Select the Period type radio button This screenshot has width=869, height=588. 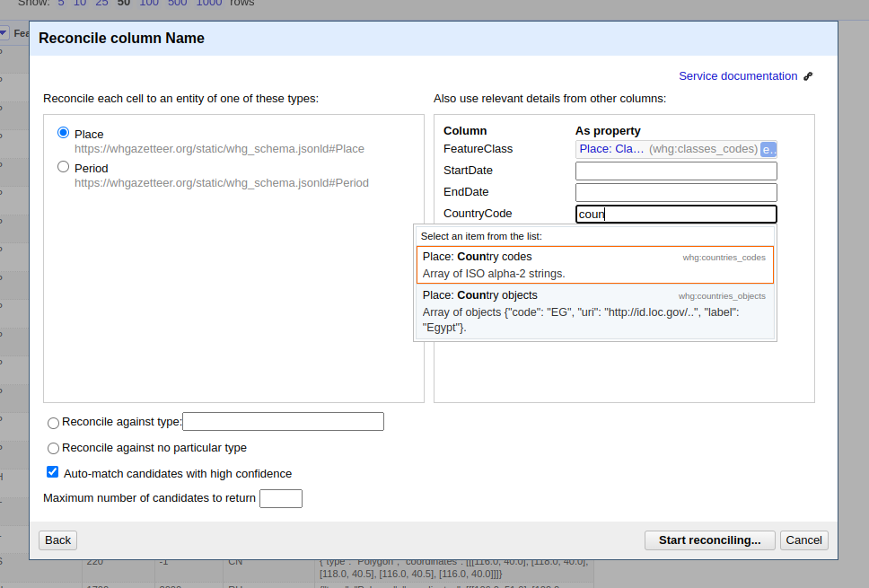63,167
